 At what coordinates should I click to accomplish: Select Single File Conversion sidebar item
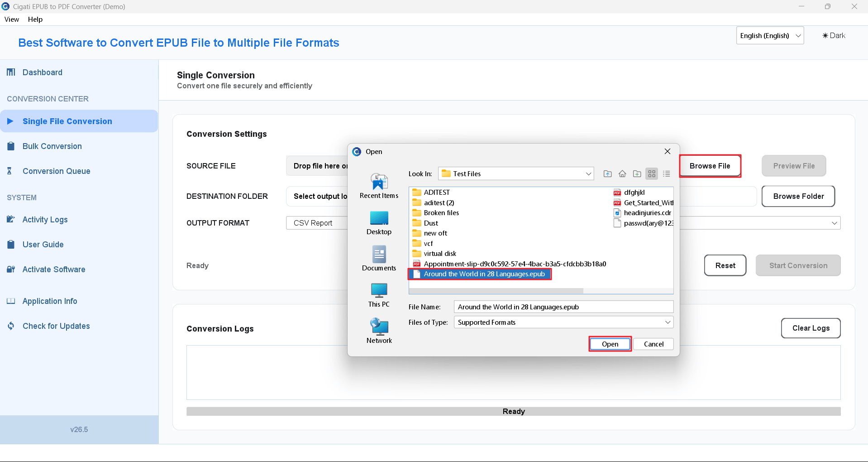[79, 121]
